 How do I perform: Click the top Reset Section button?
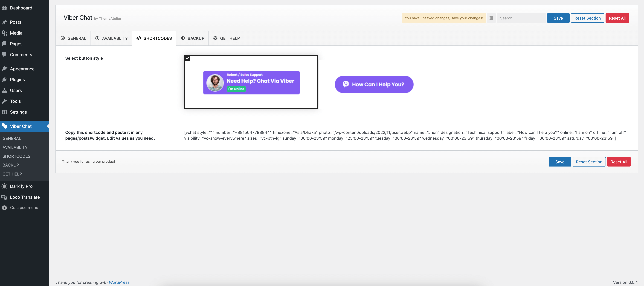point(587,18)
